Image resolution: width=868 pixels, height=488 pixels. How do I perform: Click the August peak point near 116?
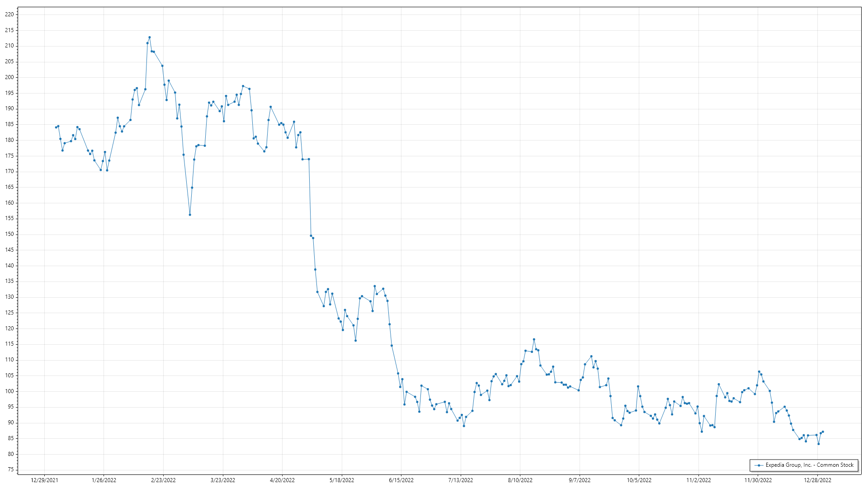tap(534, 339)
